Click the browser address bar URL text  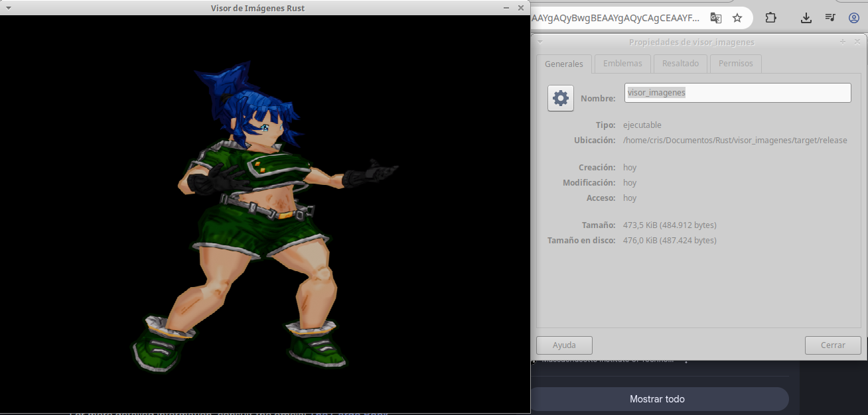[616, 18]
